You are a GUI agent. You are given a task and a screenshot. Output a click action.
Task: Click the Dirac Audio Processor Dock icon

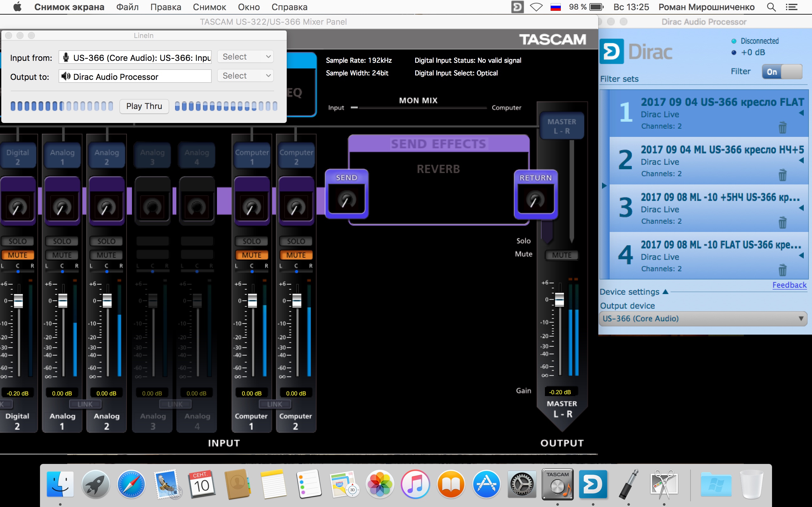pyautogui.click(x=593, y=484)
